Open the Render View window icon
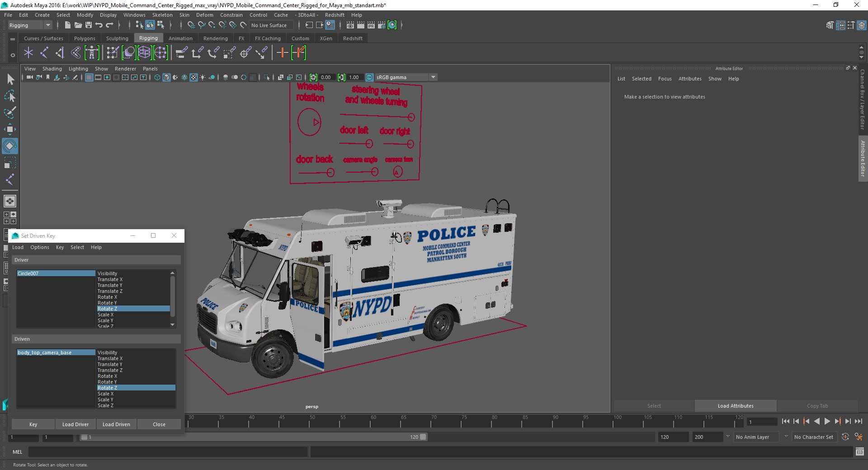The image size is (868, 470). click(x=350, y=25)
